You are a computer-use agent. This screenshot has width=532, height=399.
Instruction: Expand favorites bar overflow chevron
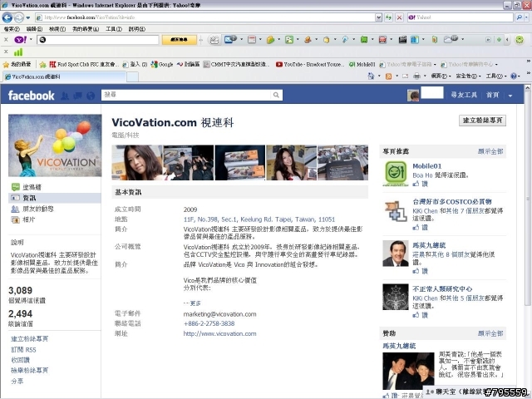tap(528, 62)
